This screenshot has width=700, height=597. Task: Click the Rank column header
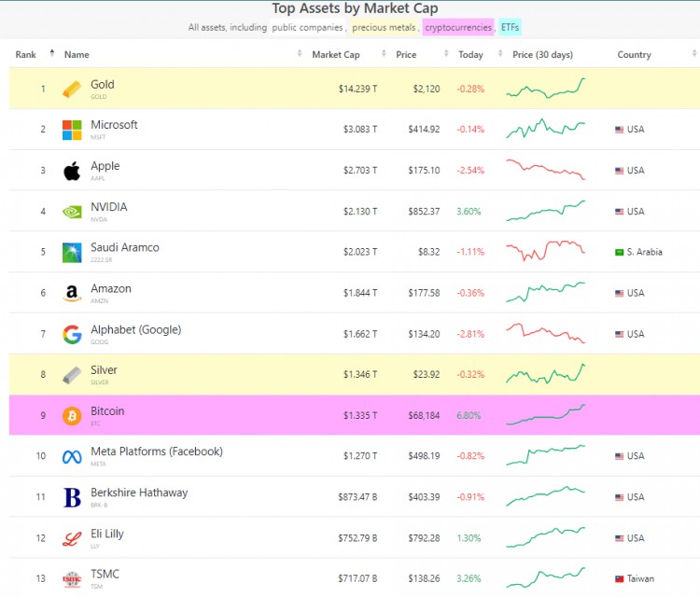(x=25, y=55)
